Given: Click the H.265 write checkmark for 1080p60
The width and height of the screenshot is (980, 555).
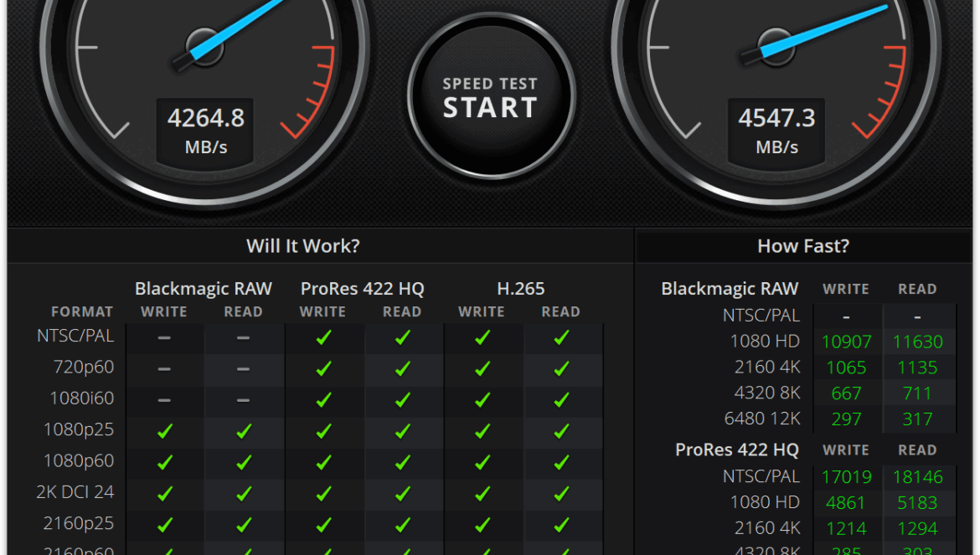Looking at the screenshot, I should pos(482,463).
